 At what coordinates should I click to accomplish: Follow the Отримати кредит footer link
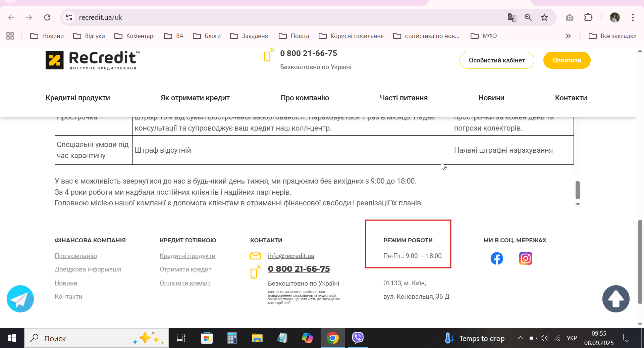tap(185, 269)
